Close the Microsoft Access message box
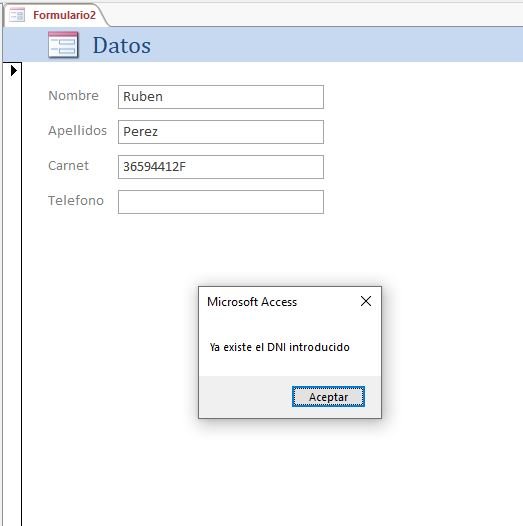Screen dimensions: 523x526 pyautogui.click(x=366, y=301)
